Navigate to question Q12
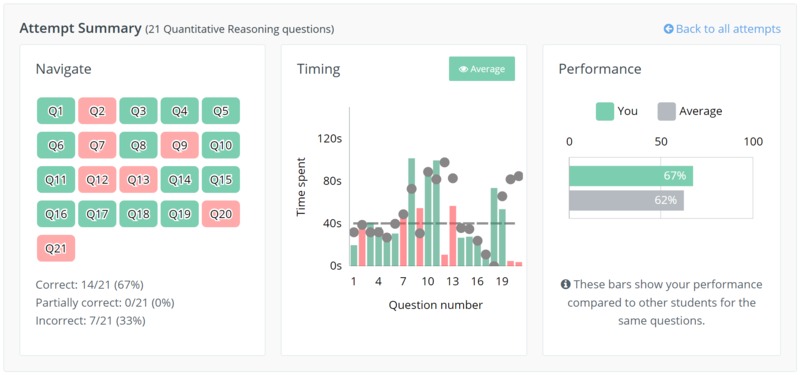Image resolution: width=800 pixels, height=375 pixels. point(97,180)
